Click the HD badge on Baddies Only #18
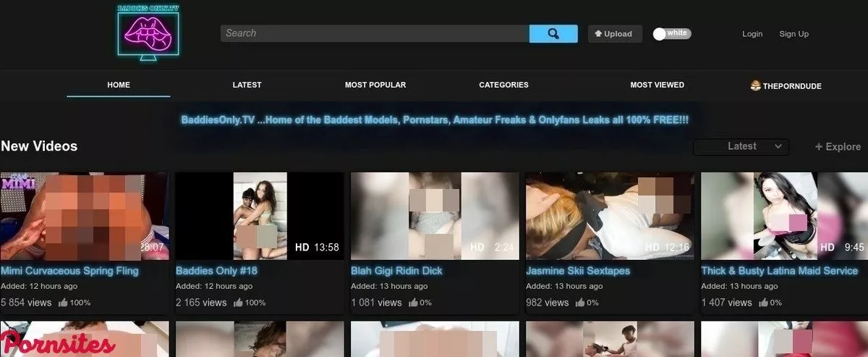 click(302, 248)
